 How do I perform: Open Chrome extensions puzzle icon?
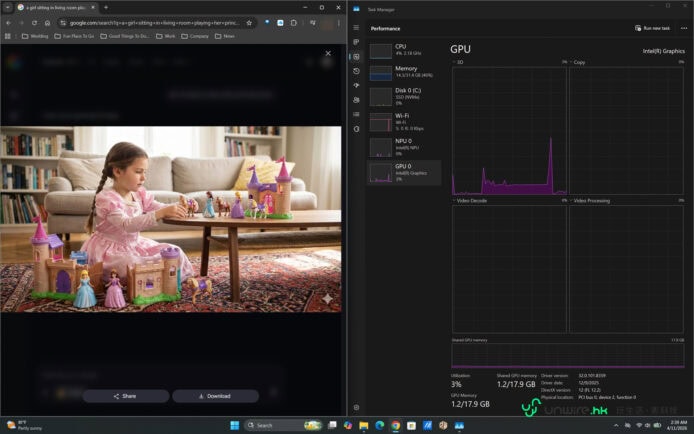293,23
